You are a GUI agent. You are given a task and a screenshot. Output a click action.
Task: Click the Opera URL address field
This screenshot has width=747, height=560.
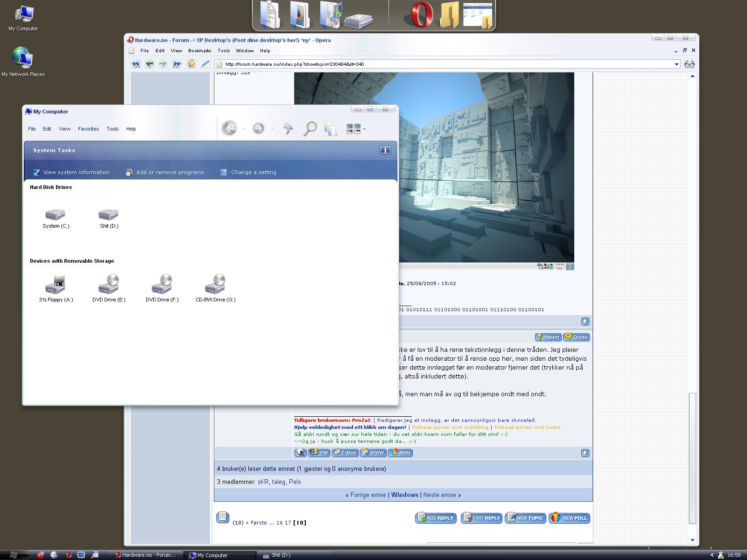click(447, 64)
